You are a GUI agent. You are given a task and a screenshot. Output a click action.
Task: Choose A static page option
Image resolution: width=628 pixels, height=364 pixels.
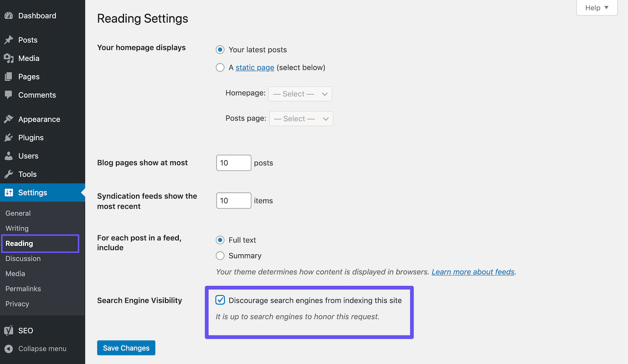[x=220, y=67]
